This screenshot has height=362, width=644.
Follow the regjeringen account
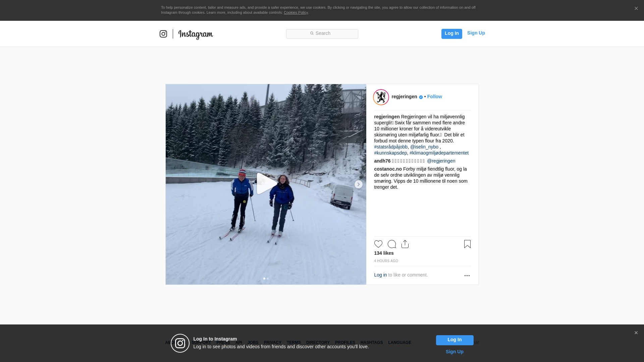434,97
